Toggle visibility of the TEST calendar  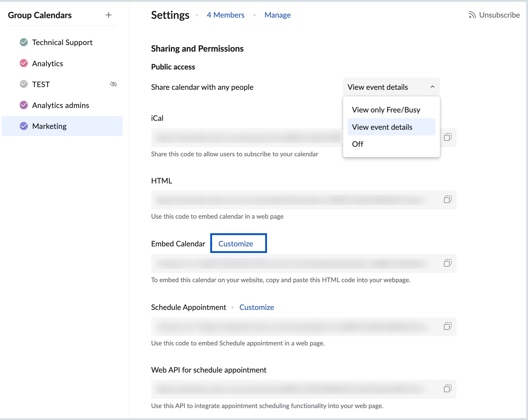pos(113,84)
